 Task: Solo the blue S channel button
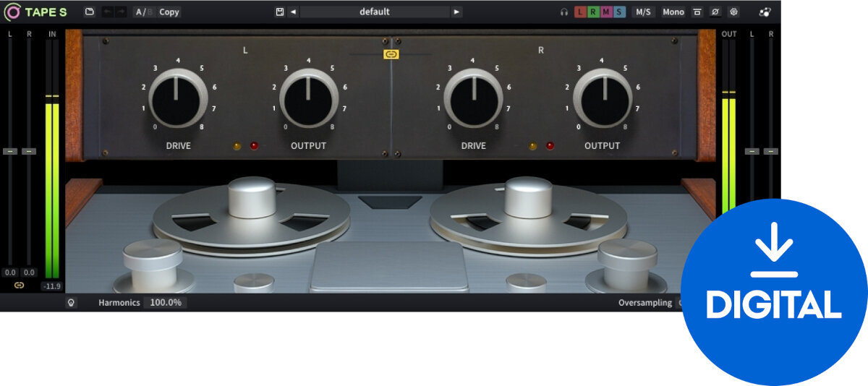tap(620, 12)
